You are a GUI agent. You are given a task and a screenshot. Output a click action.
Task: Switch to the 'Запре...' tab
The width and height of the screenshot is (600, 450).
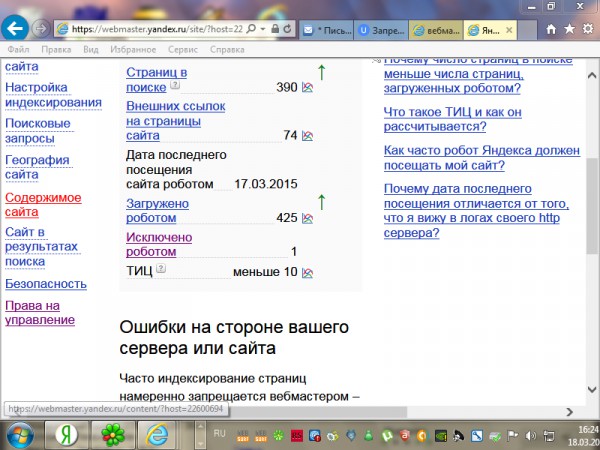(x=382, y=30)
